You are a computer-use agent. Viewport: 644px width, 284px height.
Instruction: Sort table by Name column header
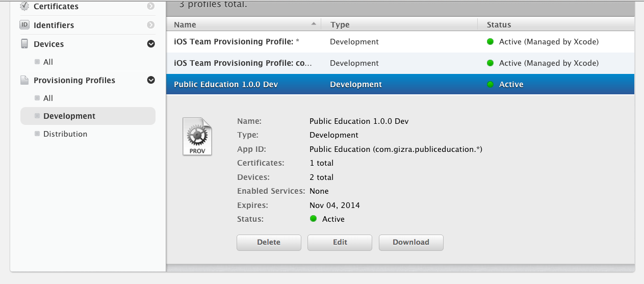(243, 24)
